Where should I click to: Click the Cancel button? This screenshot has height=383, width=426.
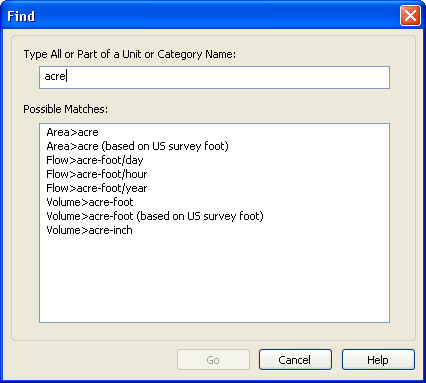[295, 360]
